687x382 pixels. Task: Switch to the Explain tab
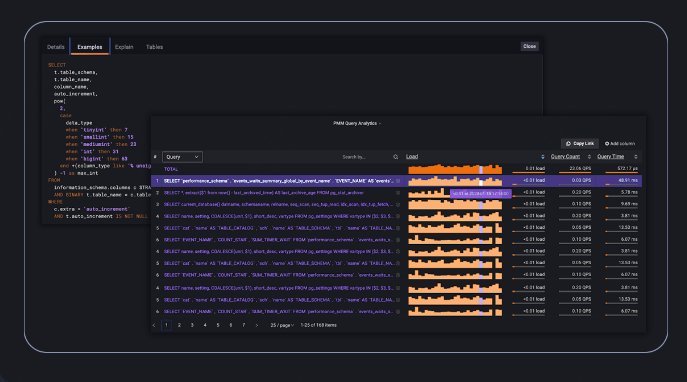(x=124, y=47)
